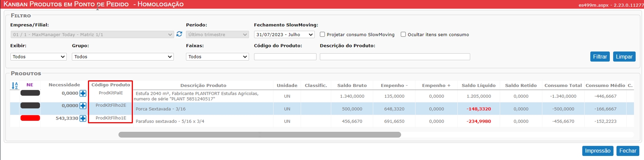Open the Faixas dropdown

tap(217, 57)
